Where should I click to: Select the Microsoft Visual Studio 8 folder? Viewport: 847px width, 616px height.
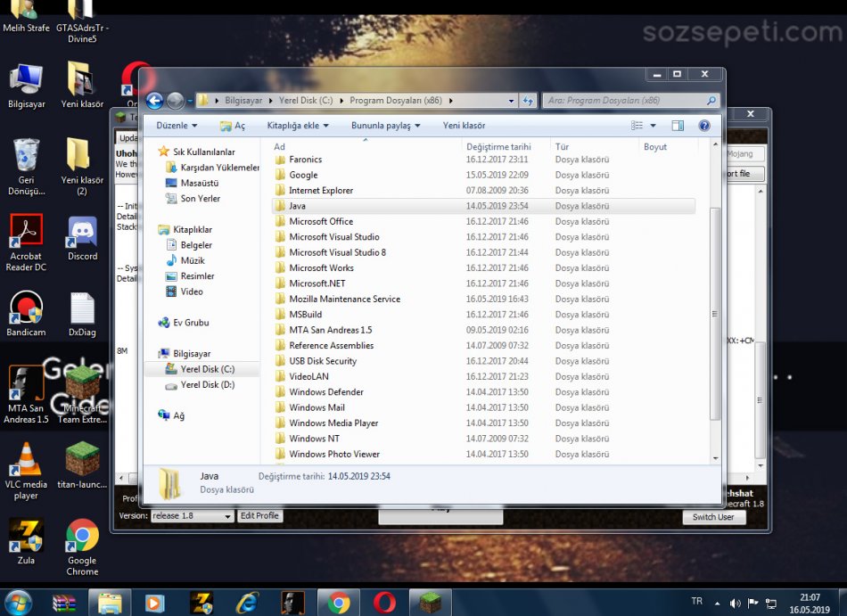(x=338, y=252)
